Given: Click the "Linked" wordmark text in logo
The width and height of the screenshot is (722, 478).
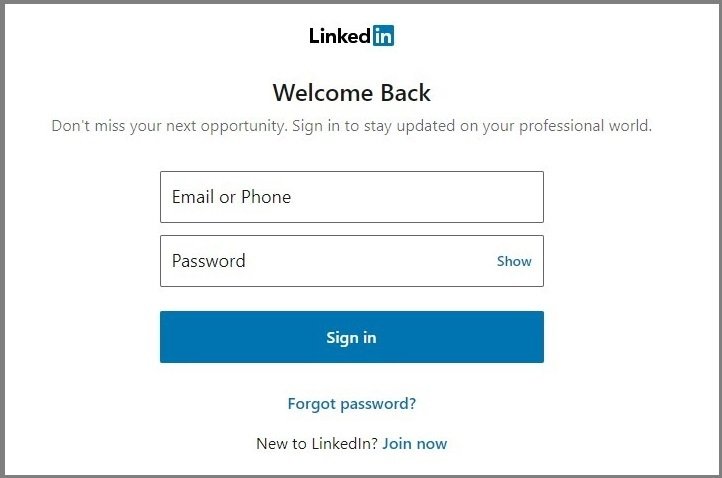Looking at the screenshot, I should point(340,36).
